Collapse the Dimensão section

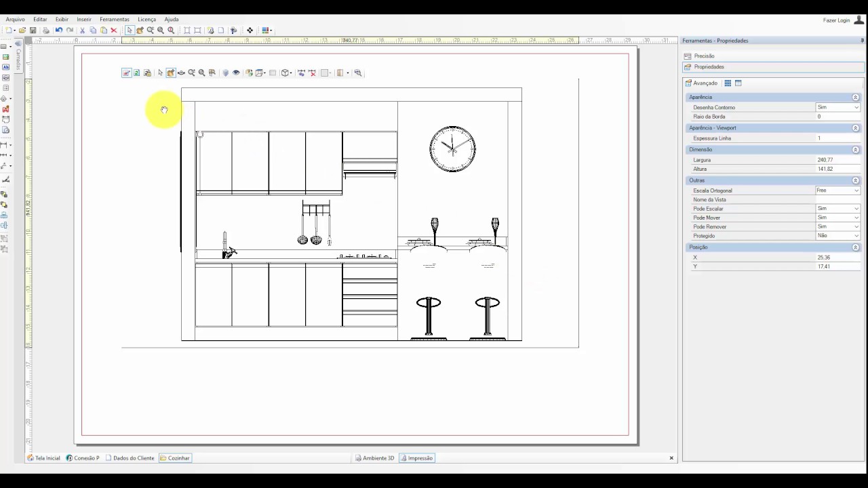856,150
